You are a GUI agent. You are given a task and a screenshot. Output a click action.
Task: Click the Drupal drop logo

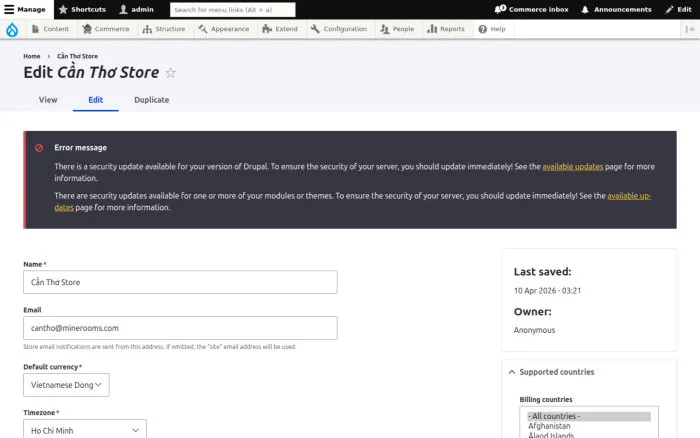[12, 29]
